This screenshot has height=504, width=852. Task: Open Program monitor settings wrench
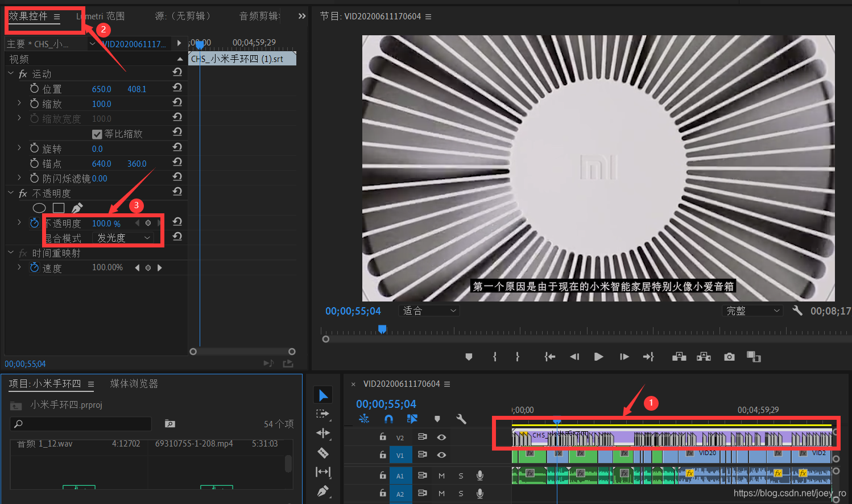coord(797,311)
